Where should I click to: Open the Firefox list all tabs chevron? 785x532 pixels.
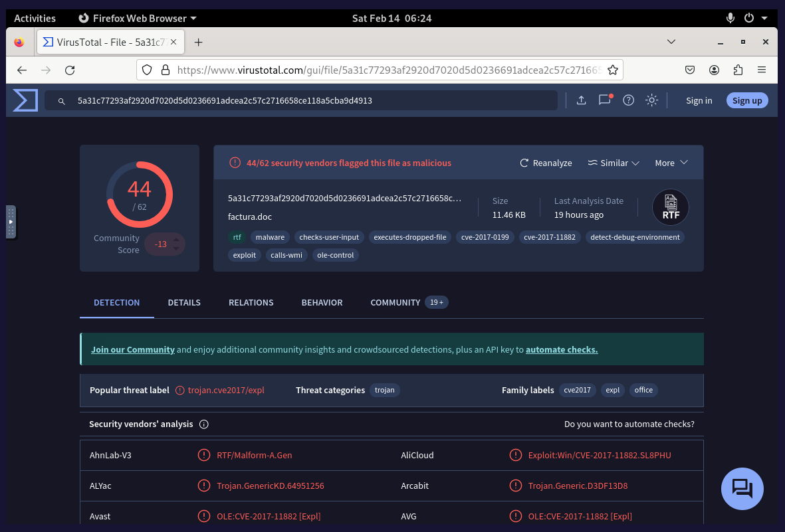click(x=671, y=42)
